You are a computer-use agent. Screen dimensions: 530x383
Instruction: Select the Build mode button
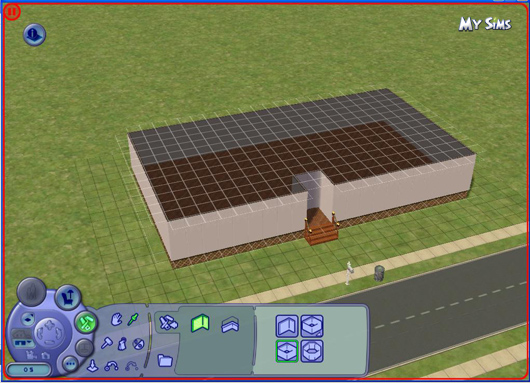coord(86,322)
